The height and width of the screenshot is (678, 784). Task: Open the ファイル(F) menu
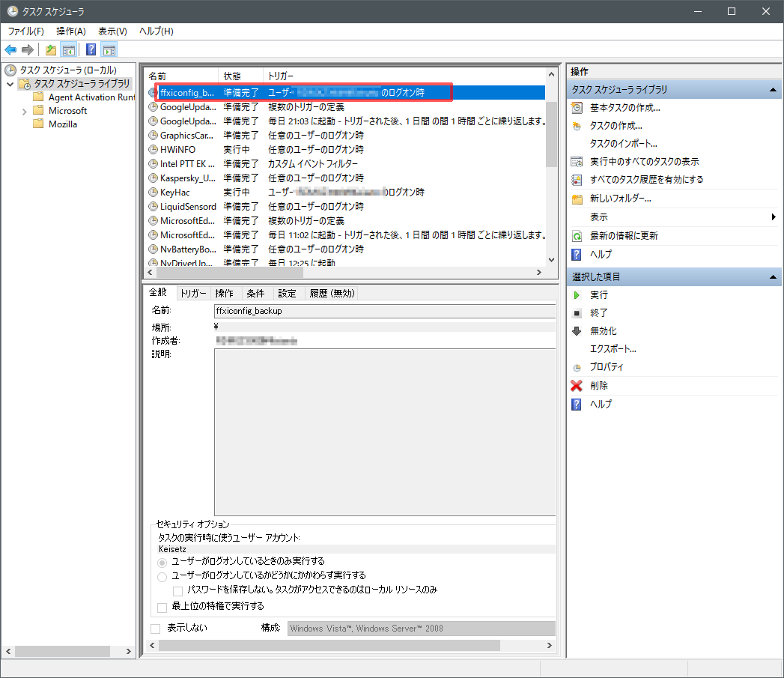click(x=26, y=31)
